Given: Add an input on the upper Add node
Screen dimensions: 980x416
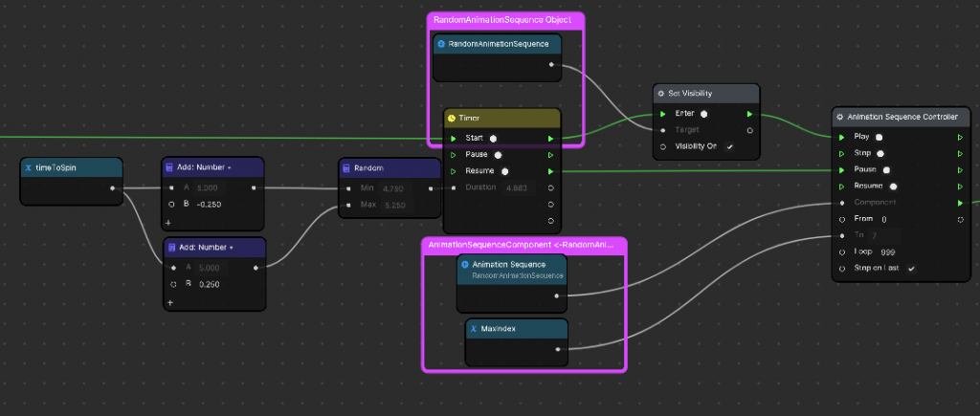Looking at the screenshot, I should click(168, 223).
